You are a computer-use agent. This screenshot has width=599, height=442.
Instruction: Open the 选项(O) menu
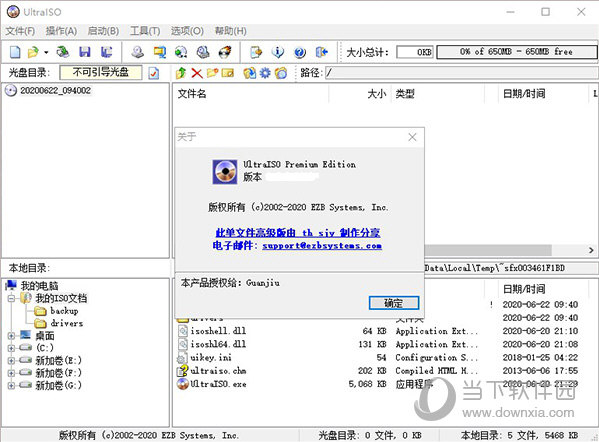pyautogui.click(x=187, y=31)
